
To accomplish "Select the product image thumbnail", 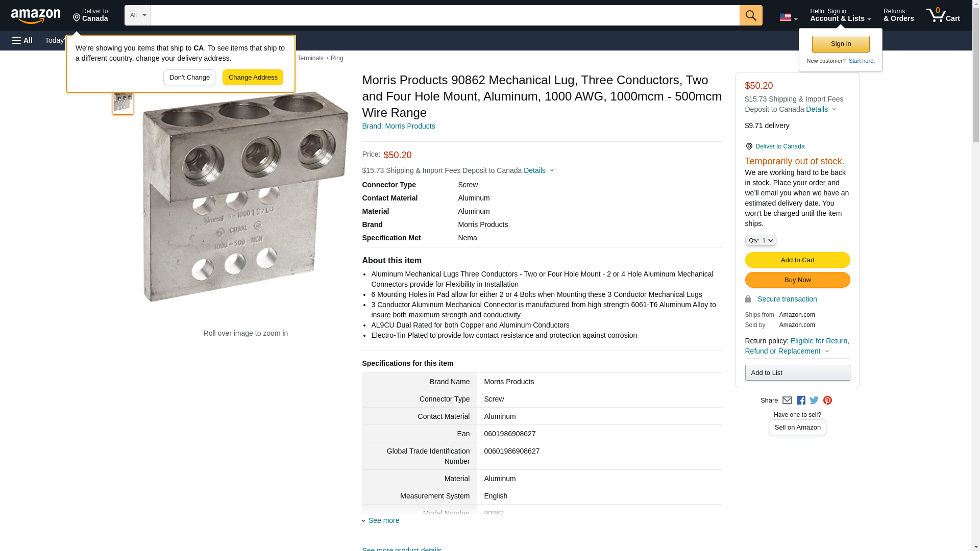I will click(123, 102).
